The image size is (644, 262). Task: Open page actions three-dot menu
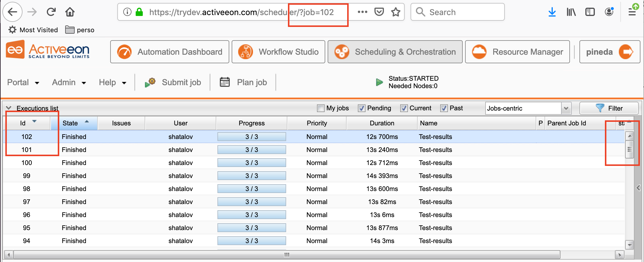tap(362, 12)
